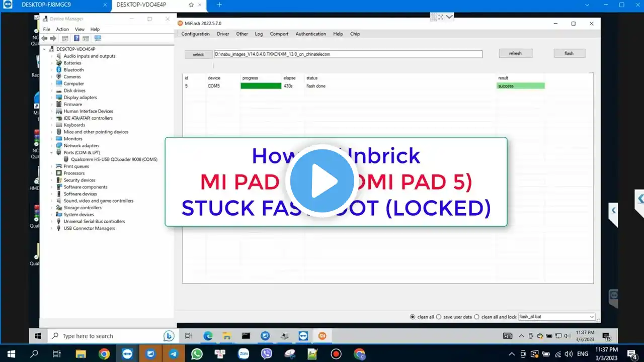Click the red record icon on local taskbar

336,354
